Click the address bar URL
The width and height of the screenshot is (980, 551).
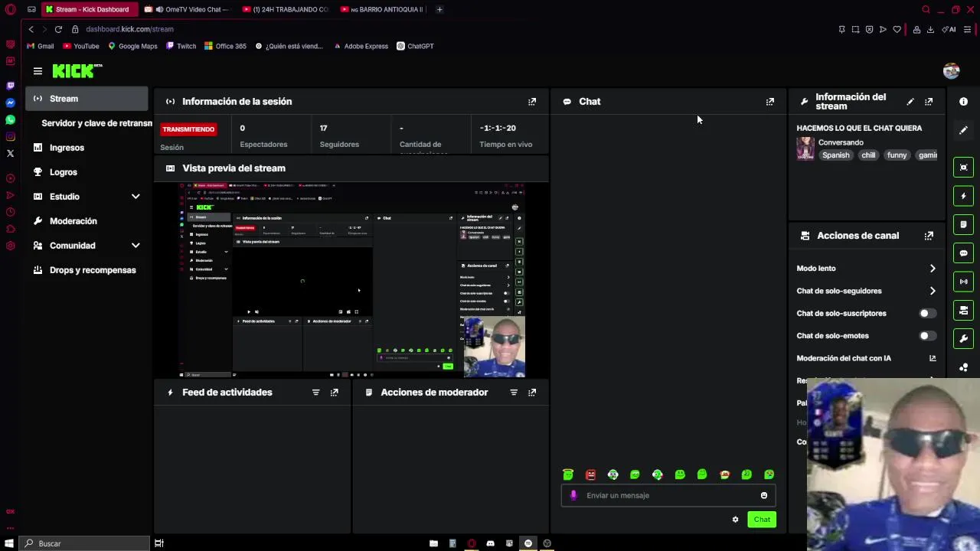tap(129, 29)
